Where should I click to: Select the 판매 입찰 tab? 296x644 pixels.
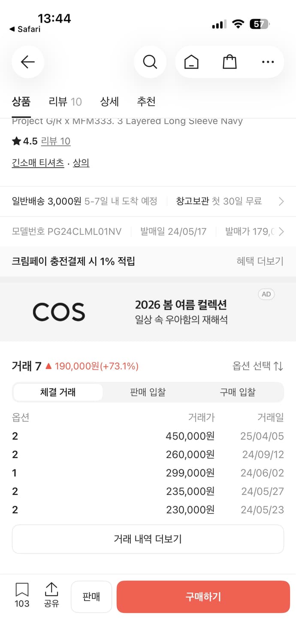pos(148,392)
